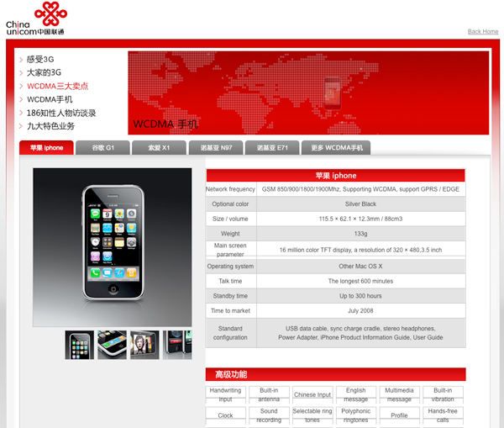The height and width of the screenshot is (428, 504).
Task: Click the Time to market label
Action: tap(230, 310)
